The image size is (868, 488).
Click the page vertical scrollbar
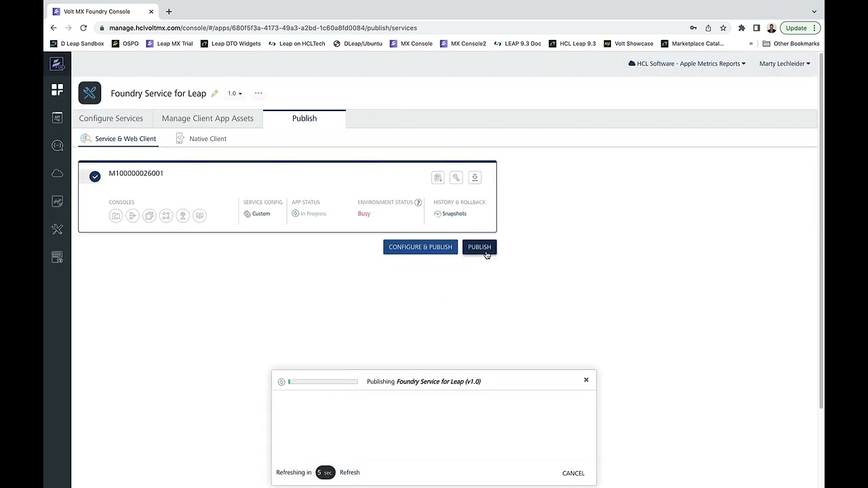pyautogui.click(x=821, y=230)
